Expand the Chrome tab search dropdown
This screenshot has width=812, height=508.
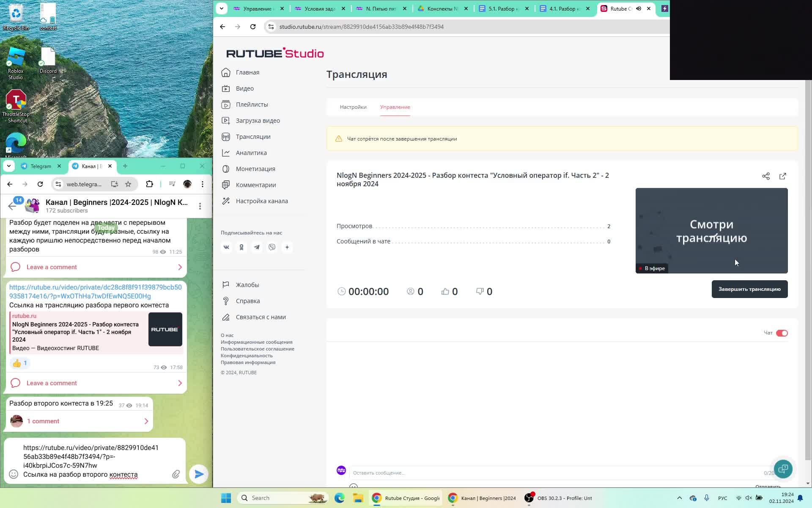pos(221,8)
